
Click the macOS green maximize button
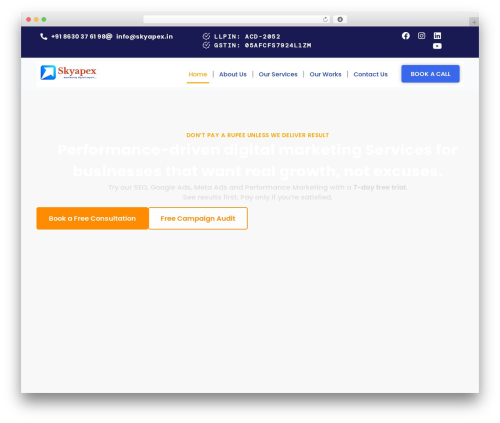(x=44, y=19)
